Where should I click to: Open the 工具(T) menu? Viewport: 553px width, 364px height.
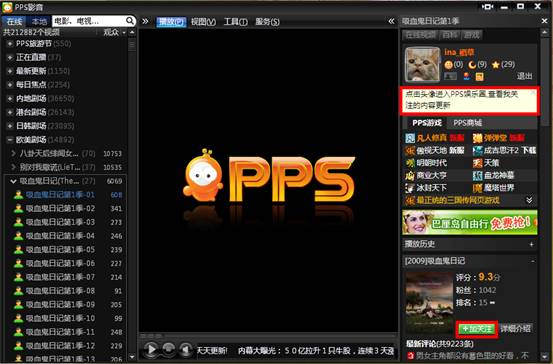click(x=236, y=22)
